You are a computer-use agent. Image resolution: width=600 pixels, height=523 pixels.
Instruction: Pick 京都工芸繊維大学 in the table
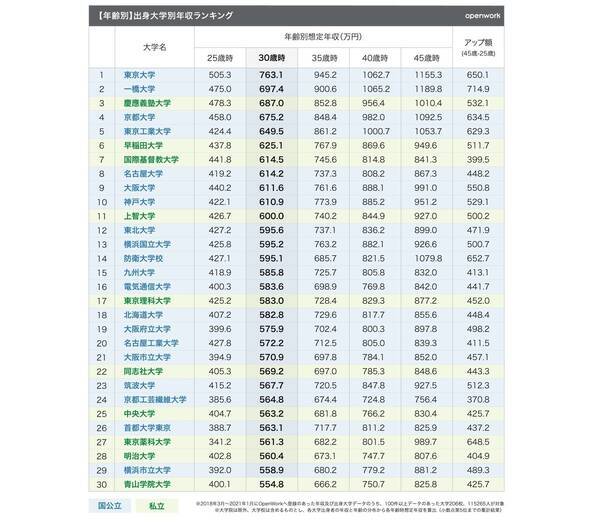click(x=155, y=400)
